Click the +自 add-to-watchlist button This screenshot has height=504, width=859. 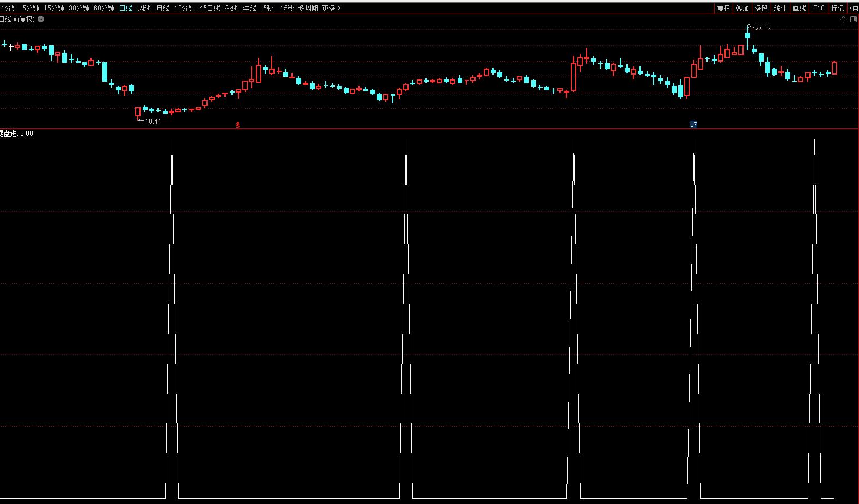coord(853,8)
